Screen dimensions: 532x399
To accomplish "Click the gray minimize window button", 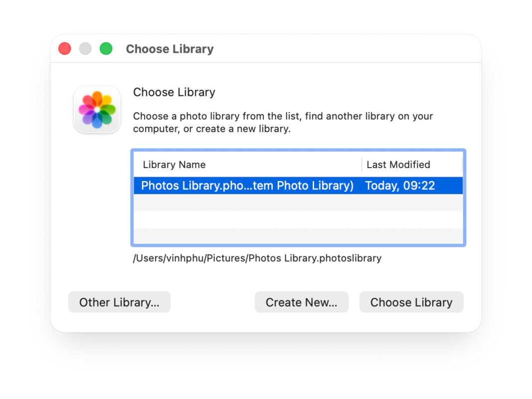I will pos(85,48).
